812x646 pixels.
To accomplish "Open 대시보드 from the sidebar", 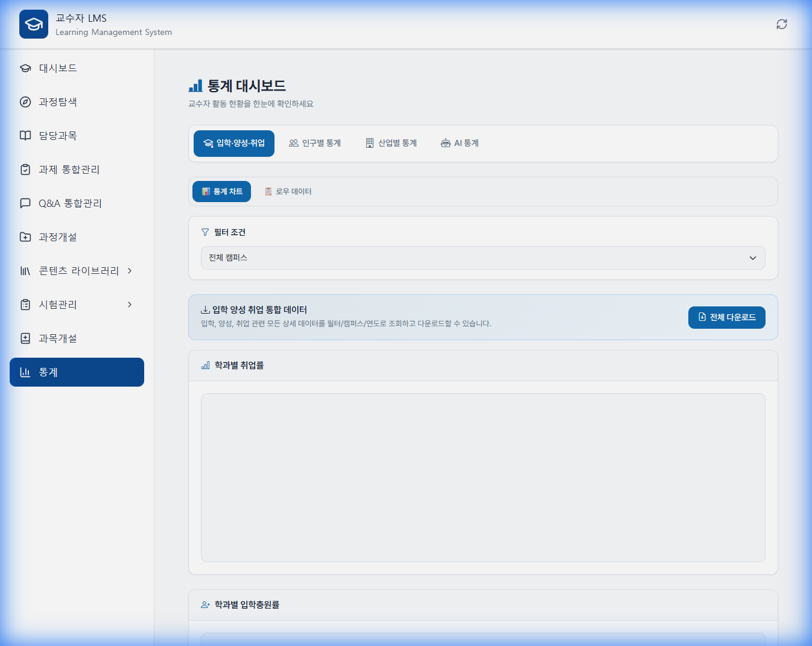I will coord(58,68).
